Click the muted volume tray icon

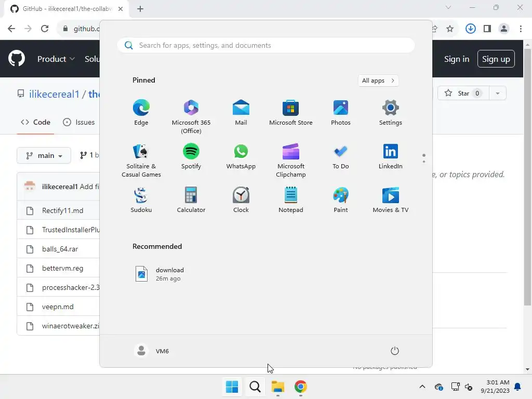(469, 387)
